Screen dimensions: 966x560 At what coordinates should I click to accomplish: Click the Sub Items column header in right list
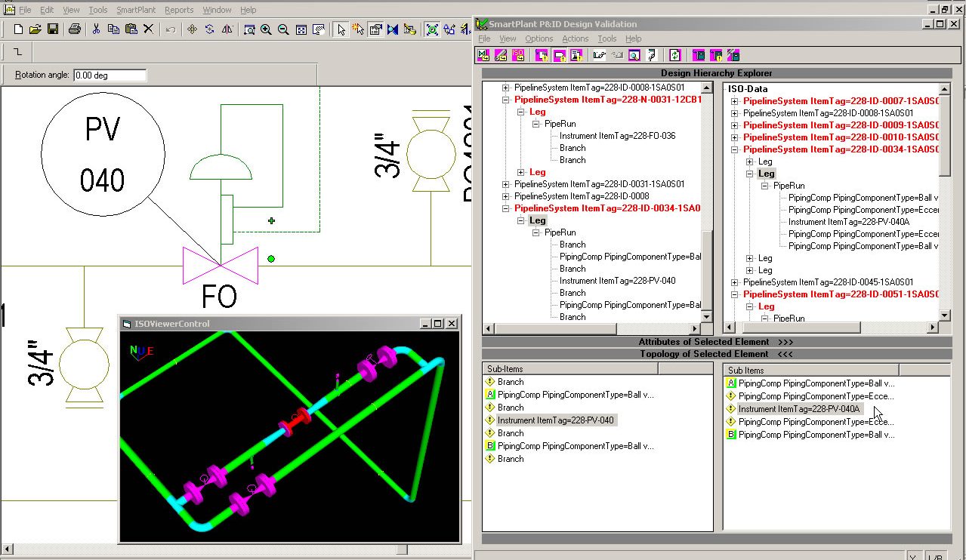click(811, 370)
